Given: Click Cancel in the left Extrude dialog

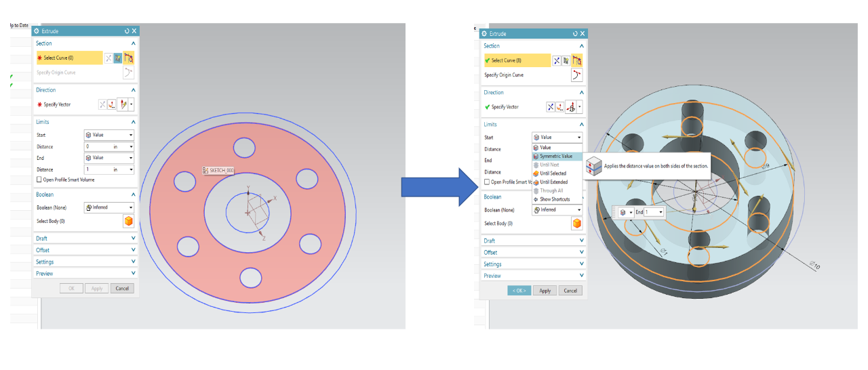Looking at the screenshot, I should click(122, 288).
